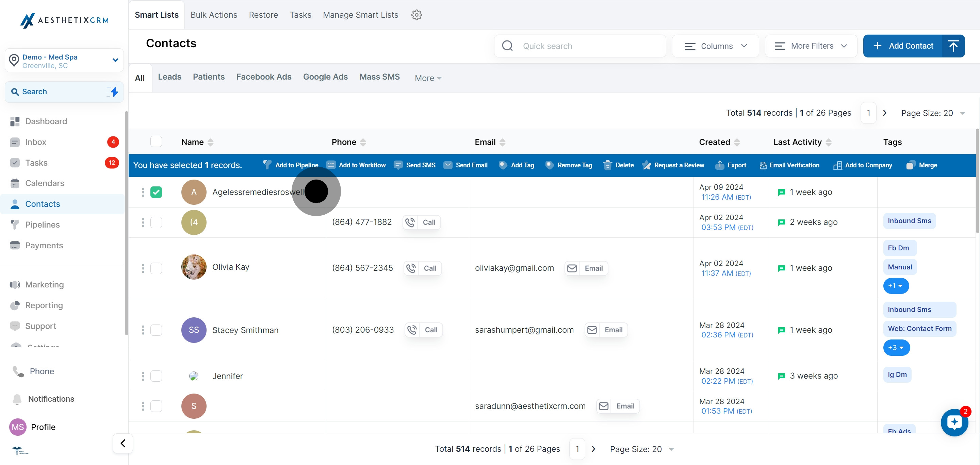Click the Delete trash icon in action bar
Screen dimensions: 980x465
point(607,165)
